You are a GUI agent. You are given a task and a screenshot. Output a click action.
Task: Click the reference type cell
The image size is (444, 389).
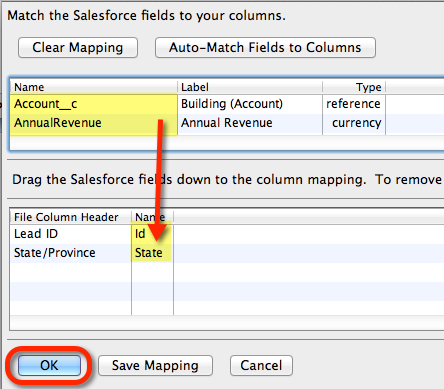point(354,104)
